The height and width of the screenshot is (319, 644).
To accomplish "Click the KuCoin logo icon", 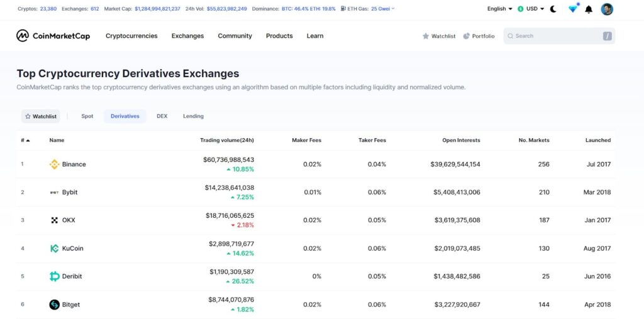I will pyautogui.click(x=54, y=248).
